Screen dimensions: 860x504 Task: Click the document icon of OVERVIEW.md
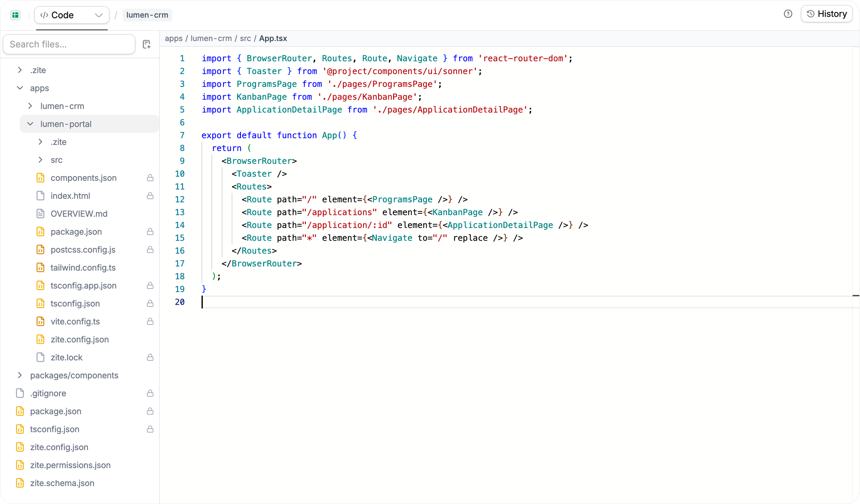[40, 214]
